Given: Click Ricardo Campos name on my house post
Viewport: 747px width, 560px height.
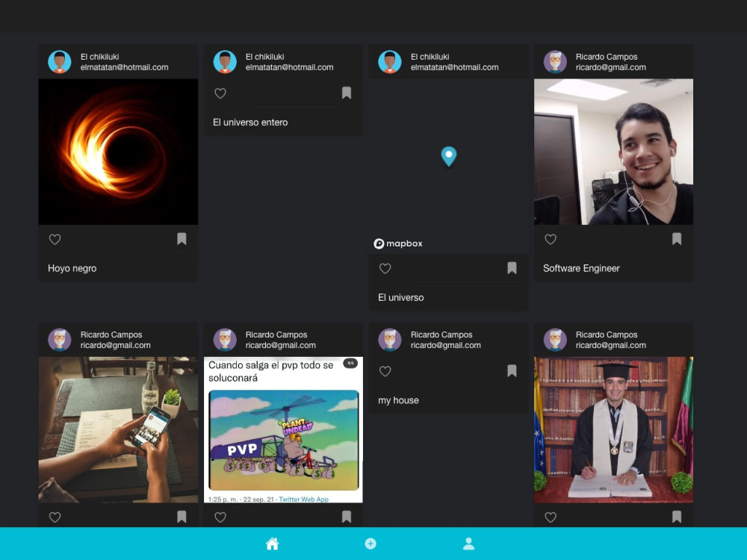Looking at the screenshot, I should 441,335.
